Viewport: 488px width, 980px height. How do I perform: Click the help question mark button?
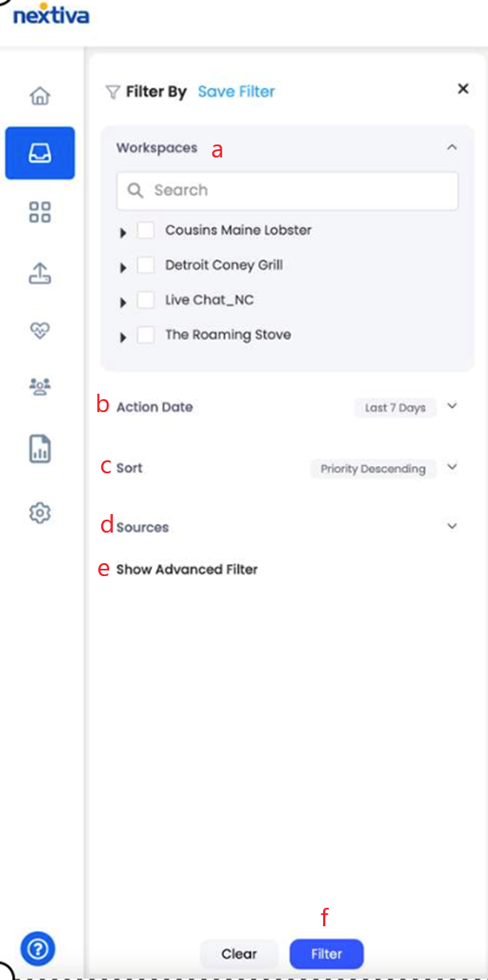[38, 949]
